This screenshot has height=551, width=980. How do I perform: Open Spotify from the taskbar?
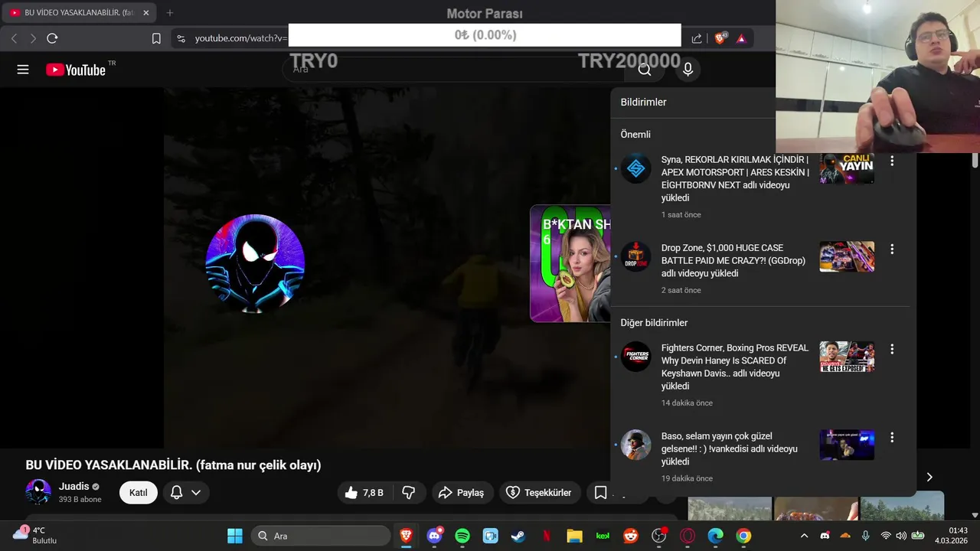462,536
